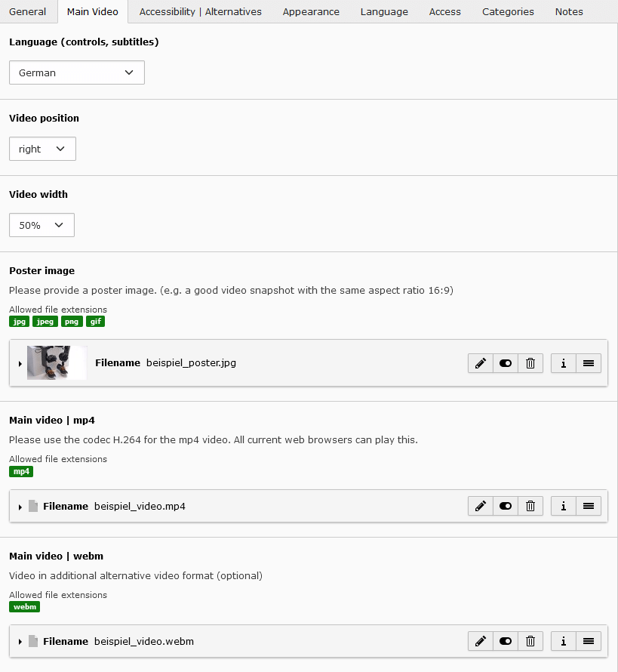
Task: Open the Language dropdown set to German
Action: pos(77,72)
